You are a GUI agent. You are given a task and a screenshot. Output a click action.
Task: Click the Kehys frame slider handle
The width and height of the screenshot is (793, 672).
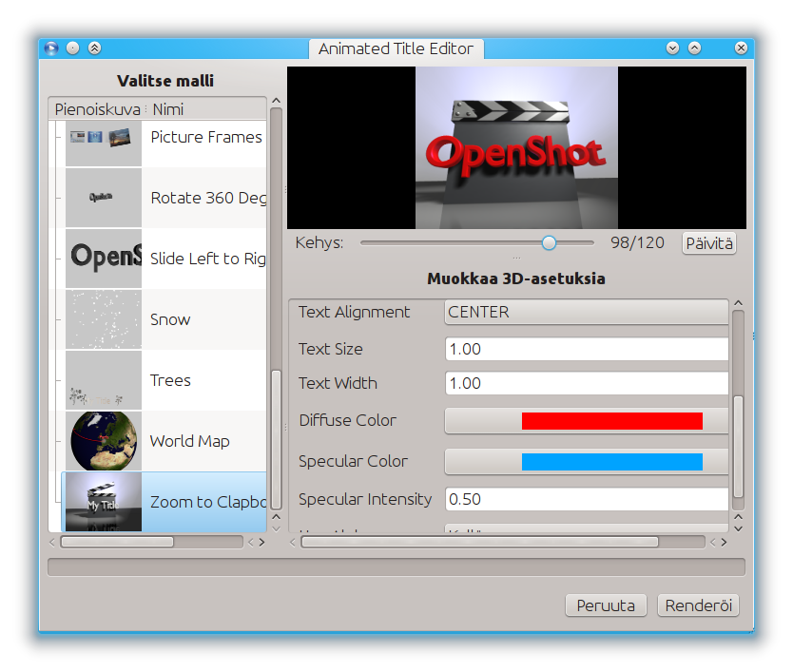click(x=549, y=242)
